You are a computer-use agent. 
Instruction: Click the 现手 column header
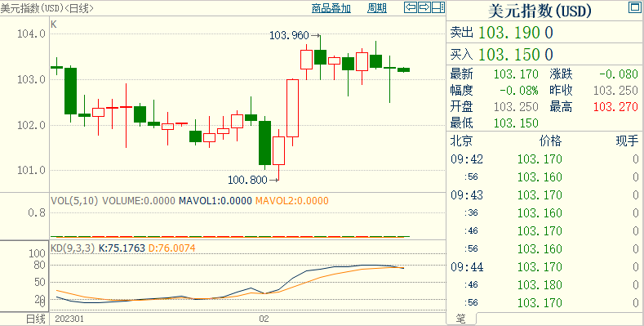(x=627, y=141)
